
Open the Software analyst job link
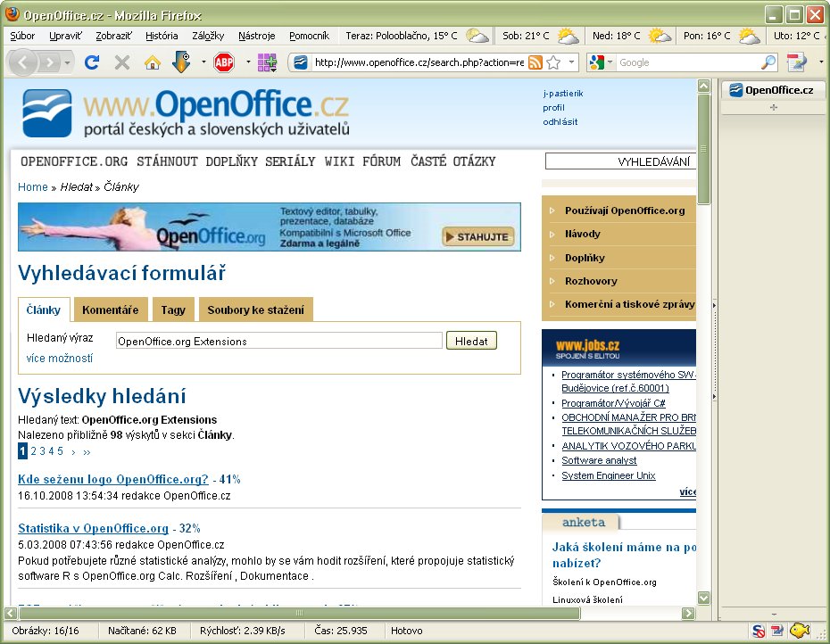[x=599, y=460]
